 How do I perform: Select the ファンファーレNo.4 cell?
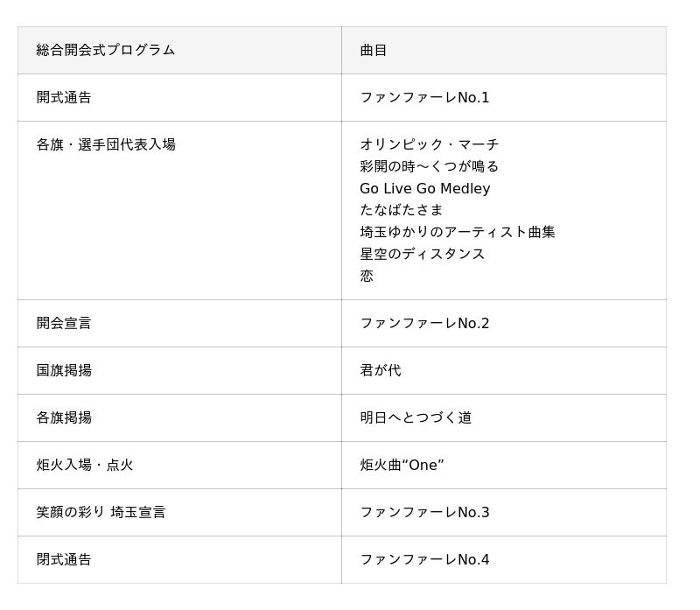coord(504,559)
